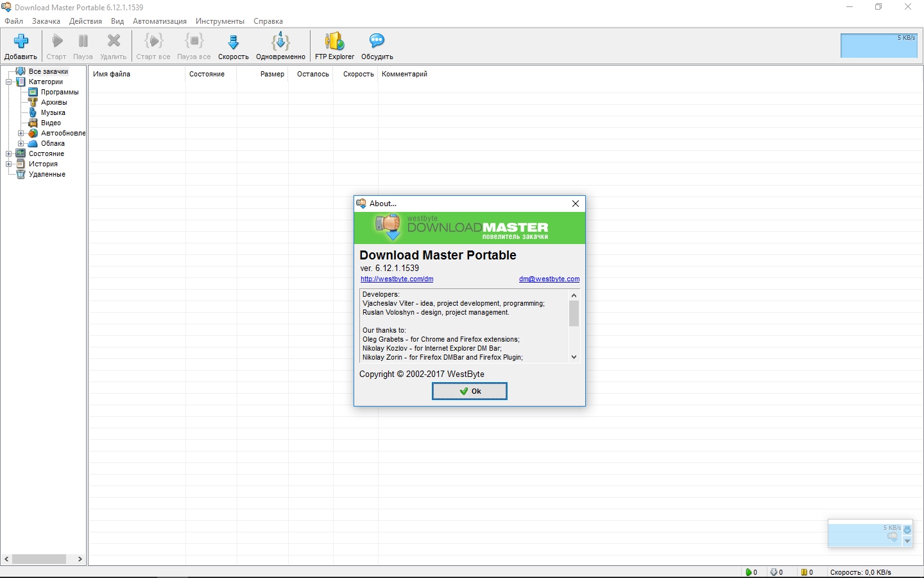Click the green active downloads status icon
The image size is (924, 578).
[x=748, y=572]
